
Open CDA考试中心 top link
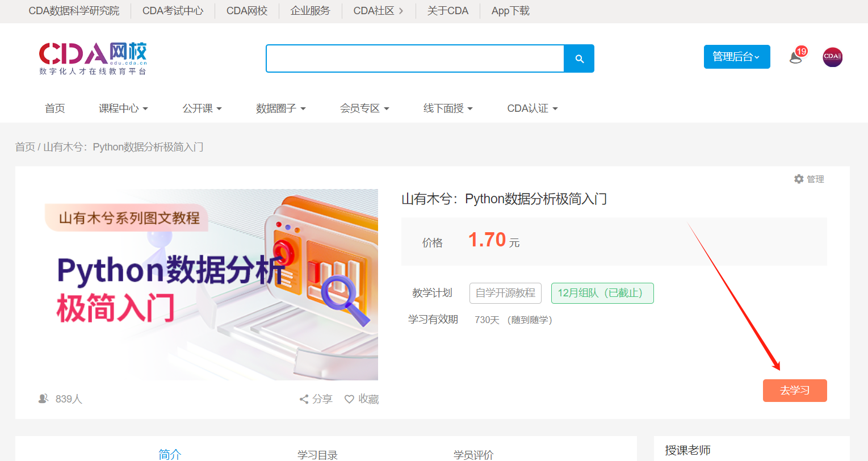pyautogui.click(x=173, y=11)
